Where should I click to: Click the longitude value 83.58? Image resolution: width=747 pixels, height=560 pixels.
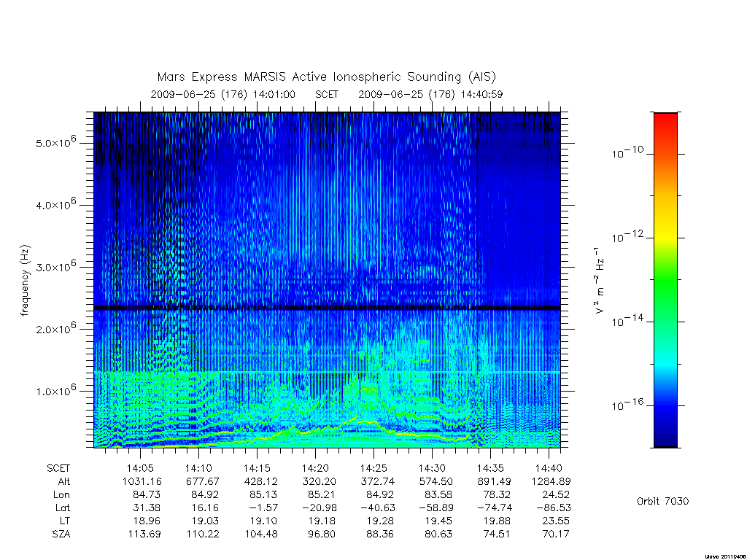pyautogui.click(x=438, y=495)
